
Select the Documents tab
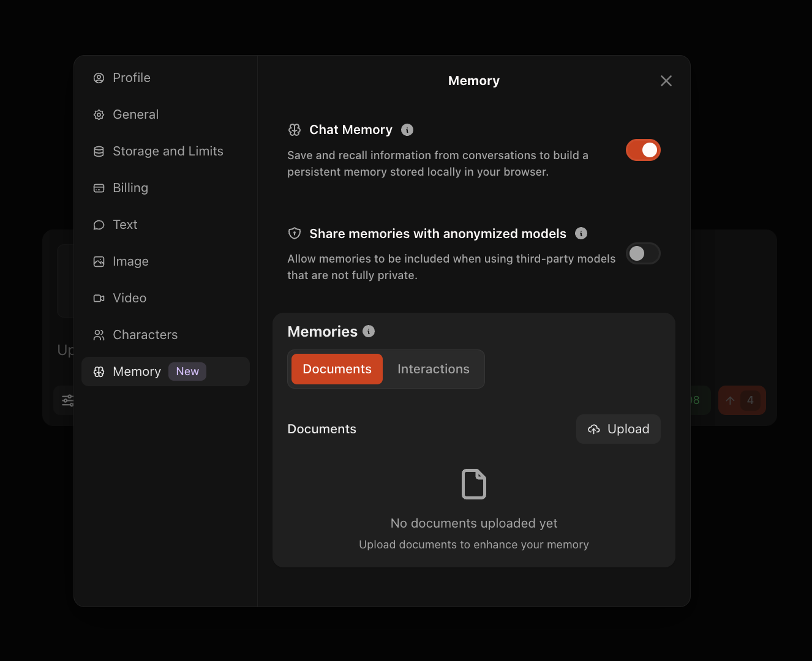point(337,369)
